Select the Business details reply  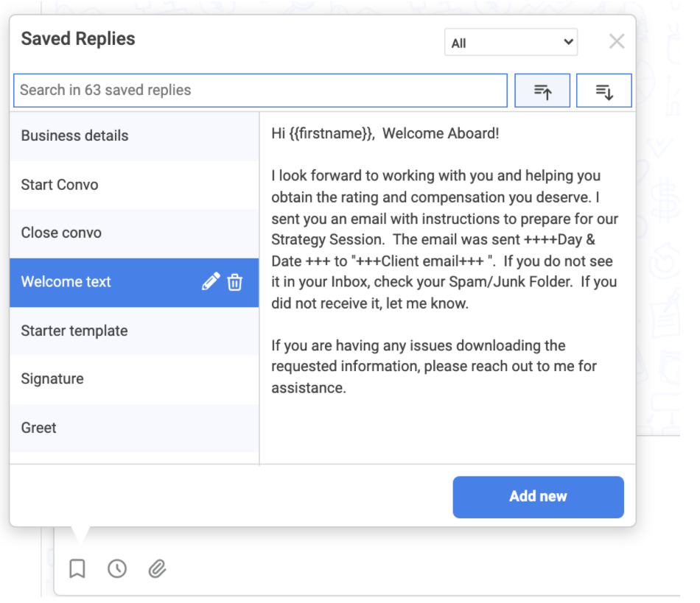click(134, 136)
